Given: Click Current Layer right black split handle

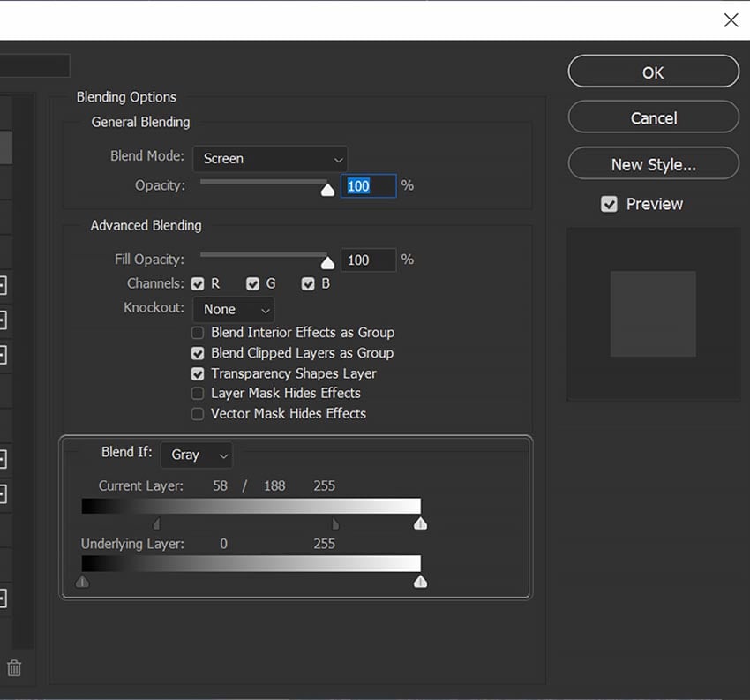Looking at the screenshot, I should [336, 524].
